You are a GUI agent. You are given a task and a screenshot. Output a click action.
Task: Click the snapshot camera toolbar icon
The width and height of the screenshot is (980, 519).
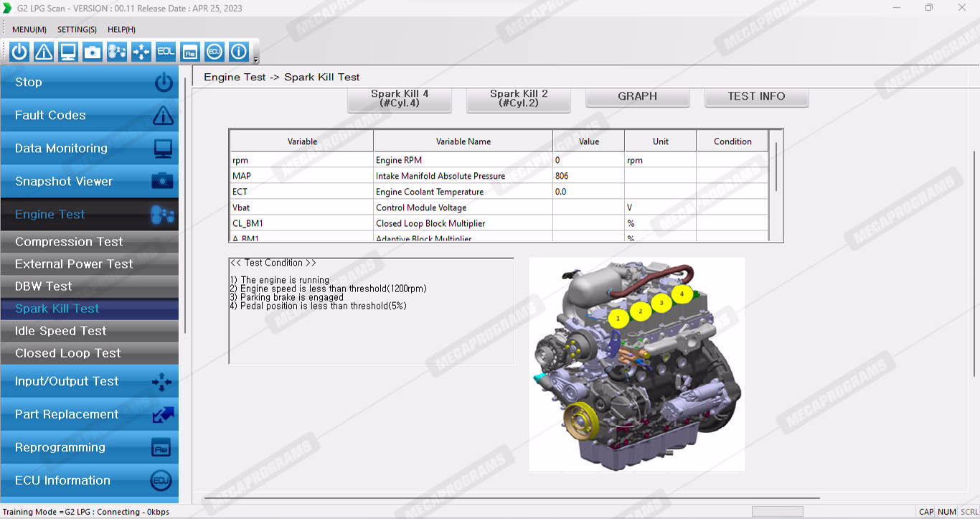point(93,52)
